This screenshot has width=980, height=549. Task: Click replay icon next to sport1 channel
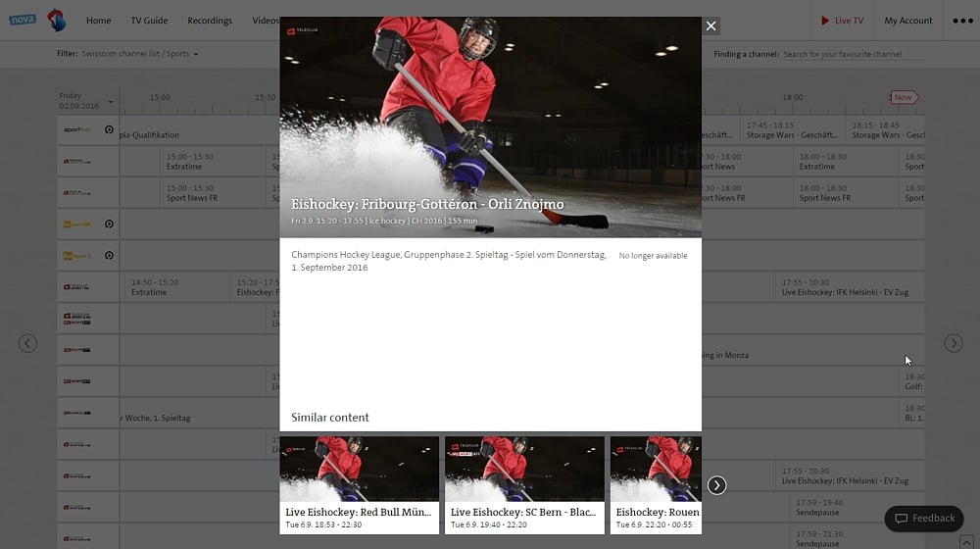pyautogui.click(x=110, y=130)
